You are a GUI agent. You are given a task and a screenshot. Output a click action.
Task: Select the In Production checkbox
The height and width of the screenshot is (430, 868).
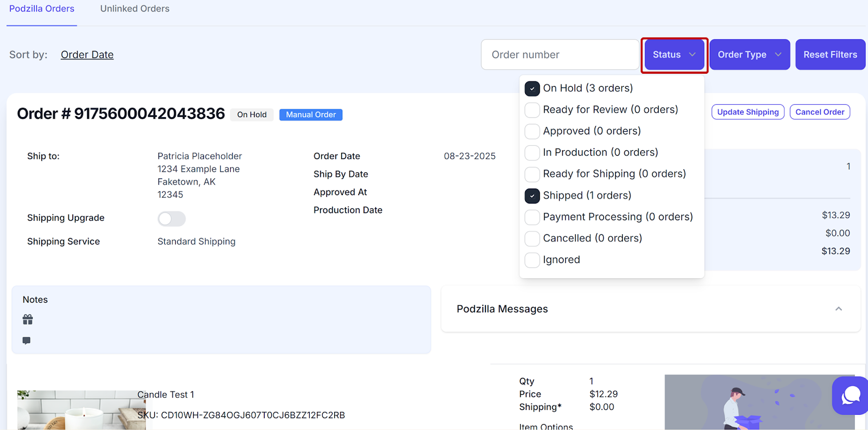tap(532, 153)
